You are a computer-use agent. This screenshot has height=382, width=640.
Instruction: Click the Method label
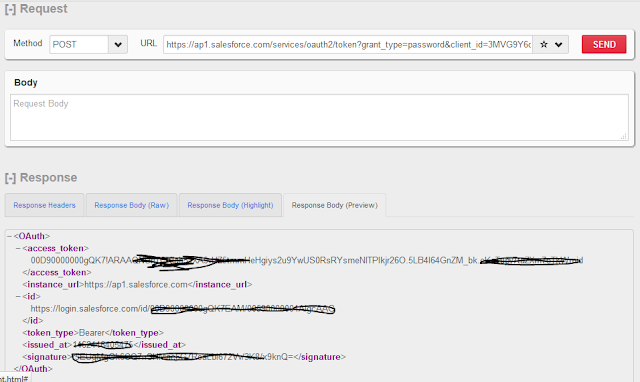[x=28, y=43]
